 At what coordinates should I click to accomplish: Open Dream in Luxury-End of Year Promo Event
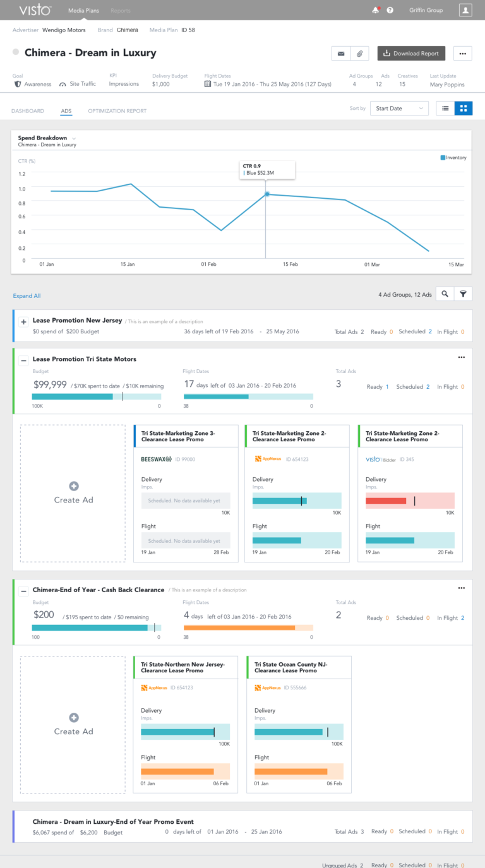click(242, 826)
